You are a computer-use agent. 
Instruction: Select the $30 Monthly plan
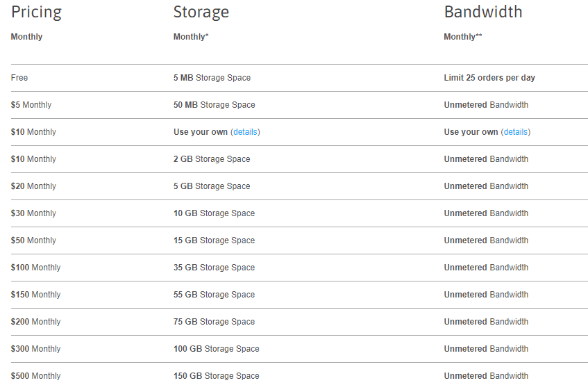(33, 213)
